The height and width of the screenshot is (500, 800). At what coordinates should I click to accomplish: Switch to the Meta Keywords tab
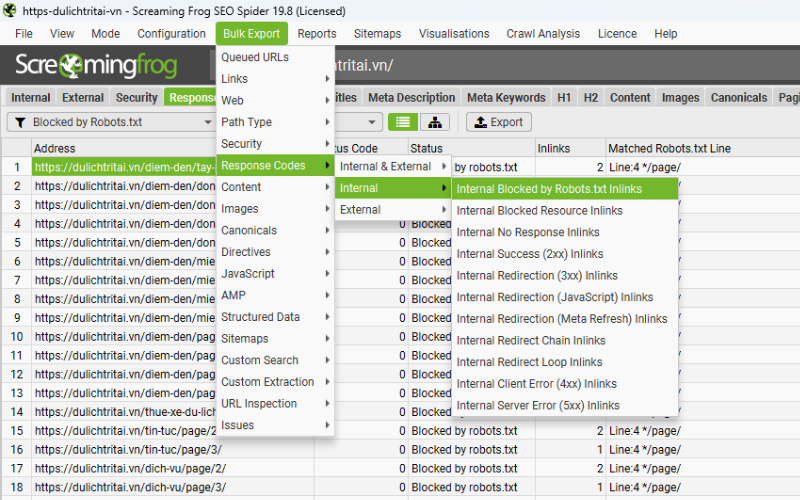(506, 97)
